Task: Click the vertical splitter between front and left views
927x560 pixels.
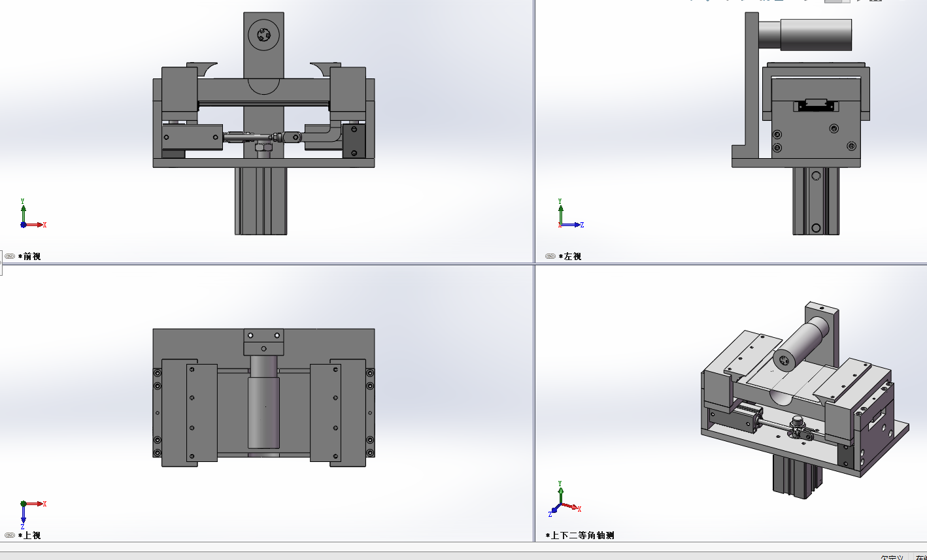Action: tap(534, 131)
